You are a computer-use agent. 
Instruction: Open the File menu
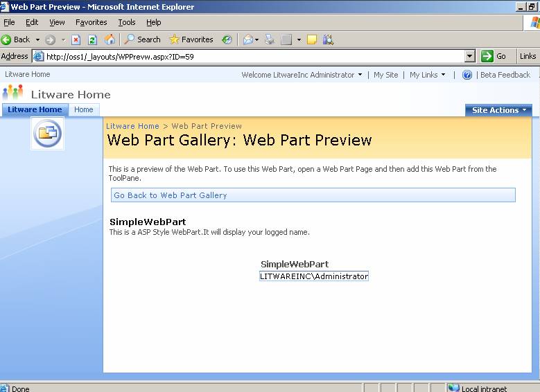9,22
